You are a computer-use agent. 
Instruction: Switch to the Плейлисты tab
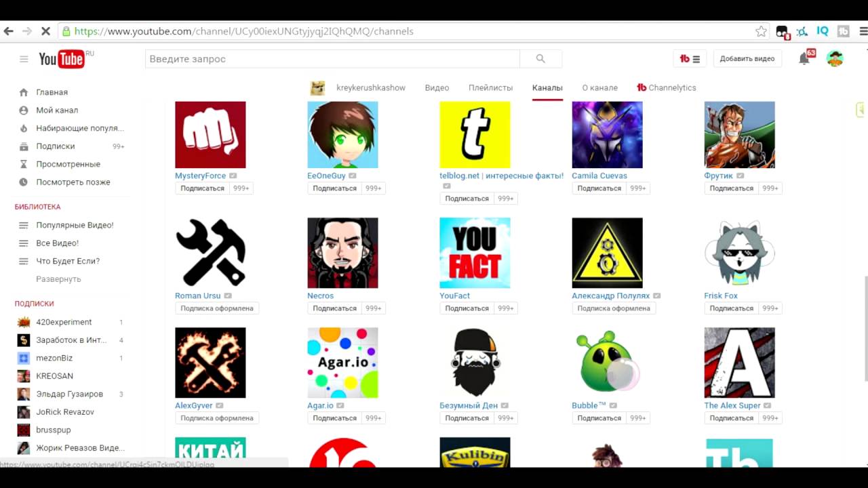click(490, 87)
